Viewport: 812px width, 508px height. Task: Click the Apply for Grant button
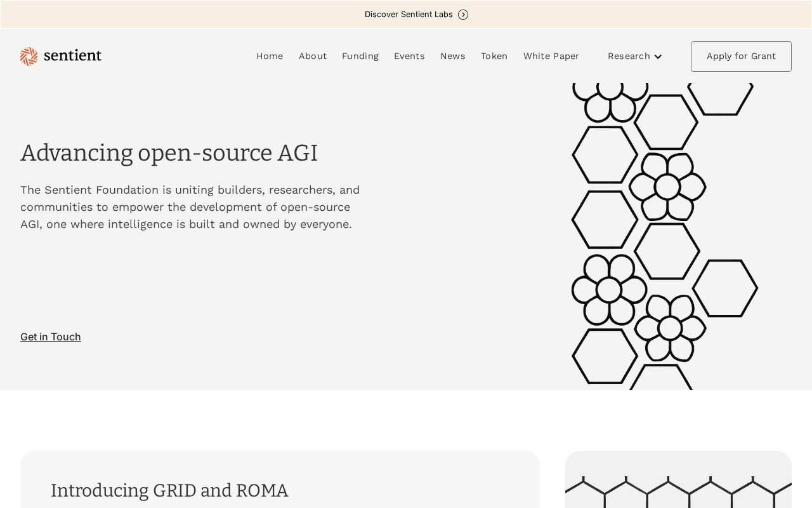tap(741, 57)
